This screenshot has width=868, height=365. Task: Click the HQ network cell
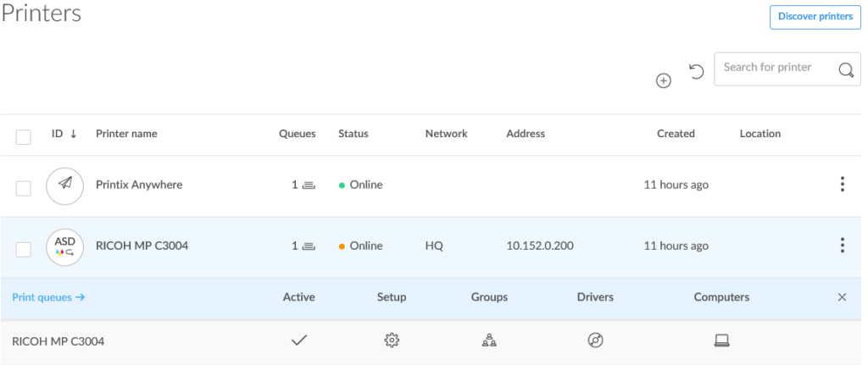click(x=434, y=246)
